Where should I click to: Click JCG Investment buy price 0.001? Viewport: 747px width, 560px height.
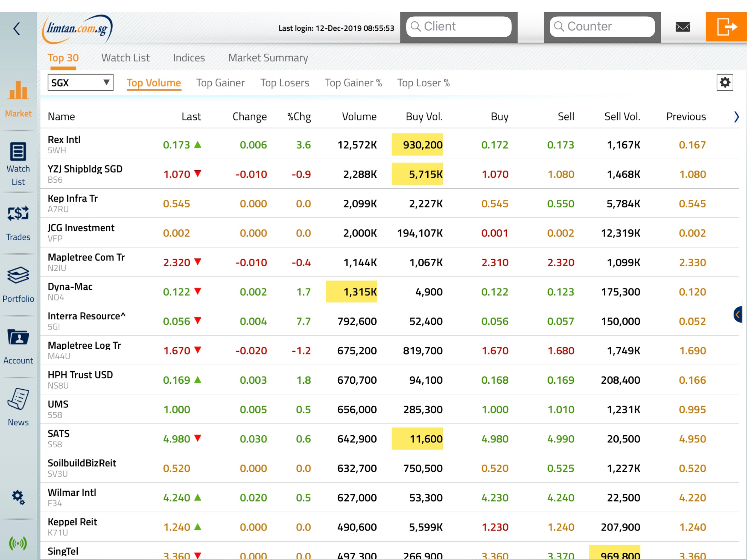click(x=495, y=233)
